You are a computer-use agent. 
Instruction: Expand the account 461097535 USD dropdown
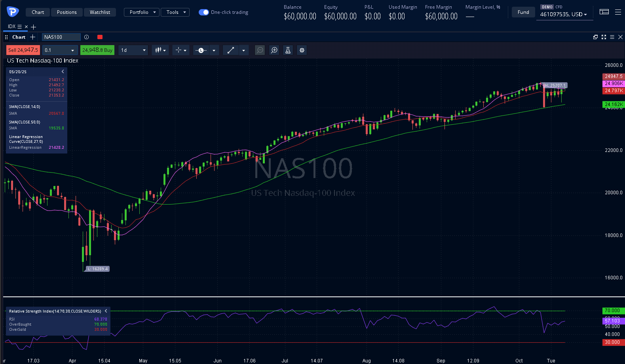click(x=564, y=15)
